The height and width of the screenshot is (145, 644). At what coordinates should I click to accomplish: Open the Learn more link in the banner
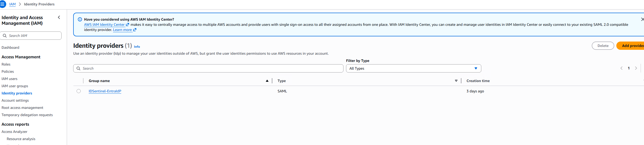point(122,30)
